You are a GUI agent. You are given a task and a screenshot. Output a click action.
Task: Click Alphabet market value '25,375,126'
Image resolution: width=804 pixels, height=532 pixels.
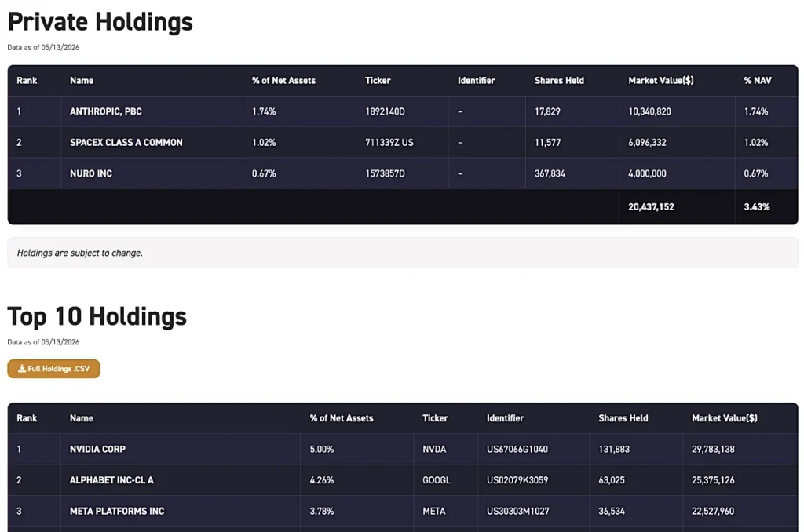click(713, 480)
